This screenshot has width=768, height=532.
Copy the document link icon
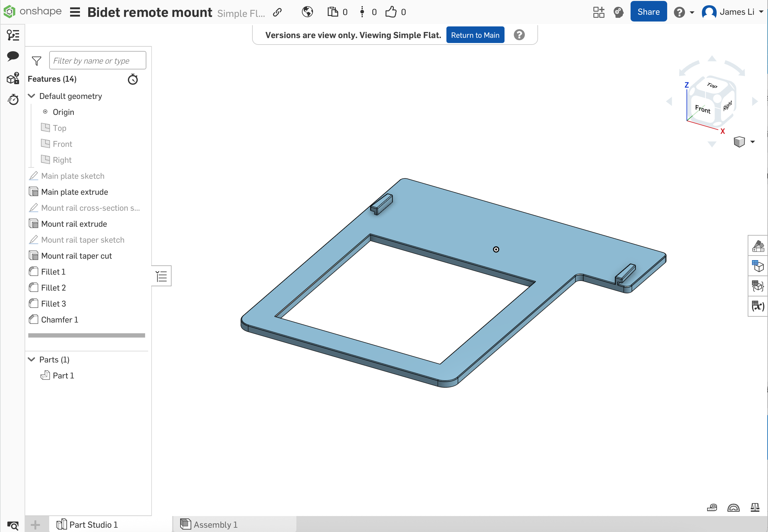pos(277,12)
